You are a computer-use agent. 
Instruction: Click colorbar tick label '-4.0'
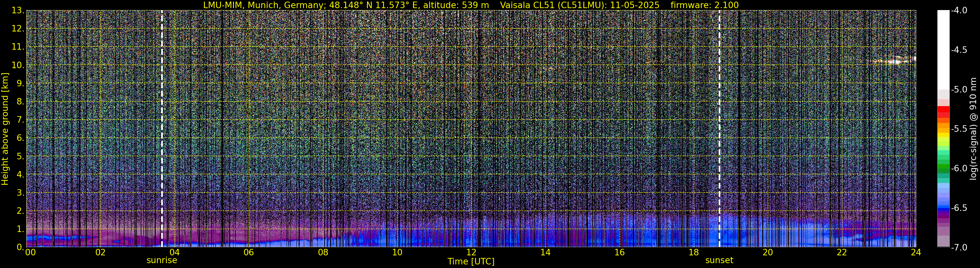959,11
